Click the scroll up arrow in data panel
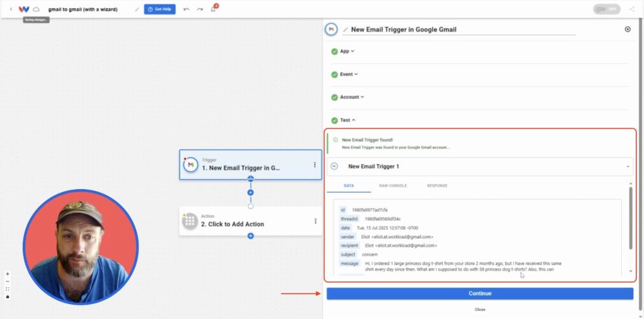This screenshot has width=644, height=319. [631, 183]
